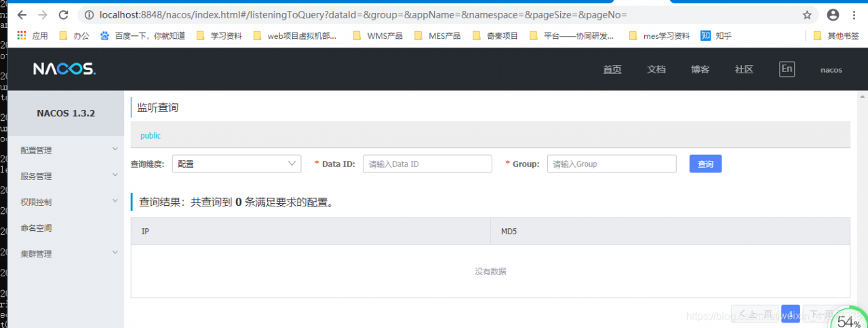Focus the Group input field

tap(612, 164)
